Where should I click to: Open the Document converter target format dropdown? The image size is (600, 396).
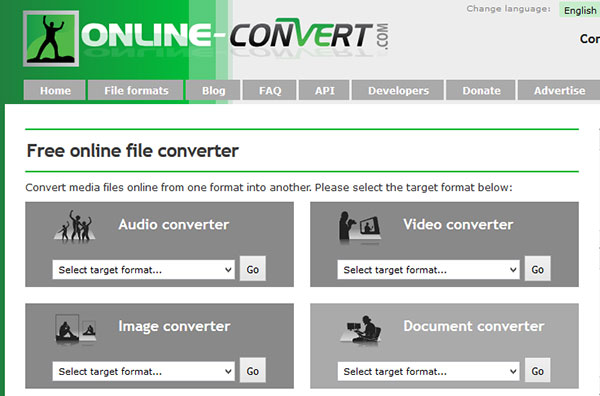click(x=429, y=371)
